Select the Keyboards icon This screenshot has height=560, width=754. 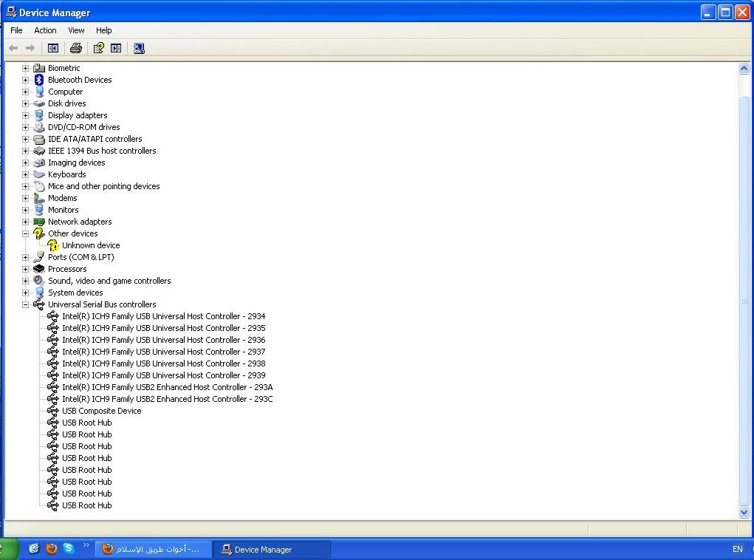pyautogui.click(x=39, y=174)
